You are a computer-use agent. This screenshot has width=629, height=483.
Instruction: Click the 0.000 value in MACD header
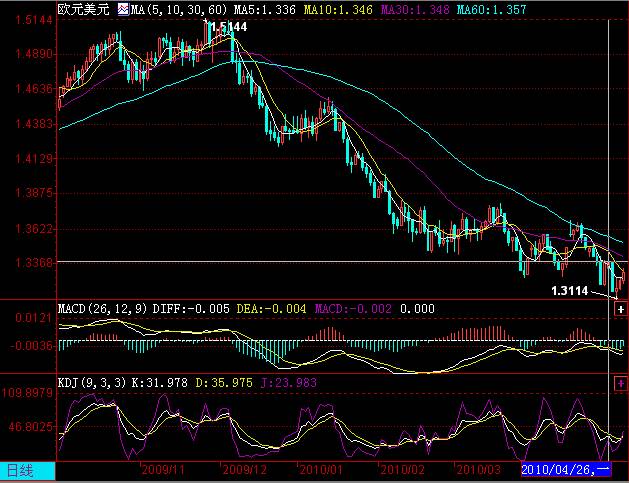coord(417,308)
